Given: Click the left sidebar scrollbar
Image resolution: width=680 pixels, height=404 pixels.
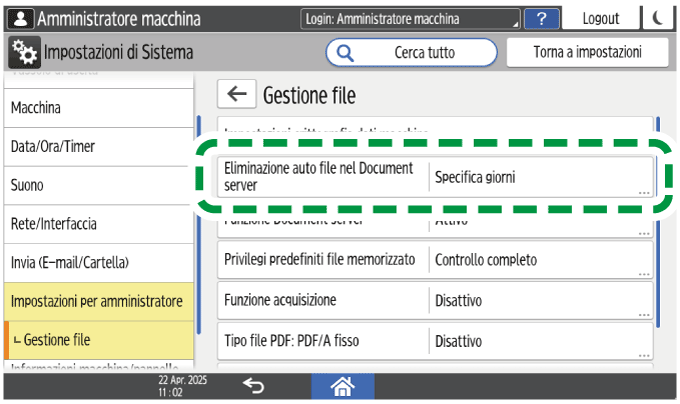Looking at the screenshot, I should pos(199,225).
